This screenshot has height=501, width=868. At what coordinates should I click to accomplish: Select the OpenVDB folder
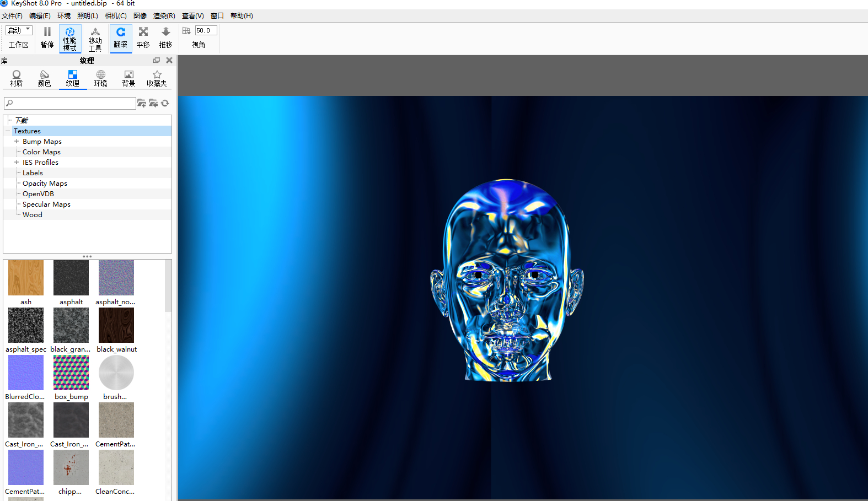38,194
